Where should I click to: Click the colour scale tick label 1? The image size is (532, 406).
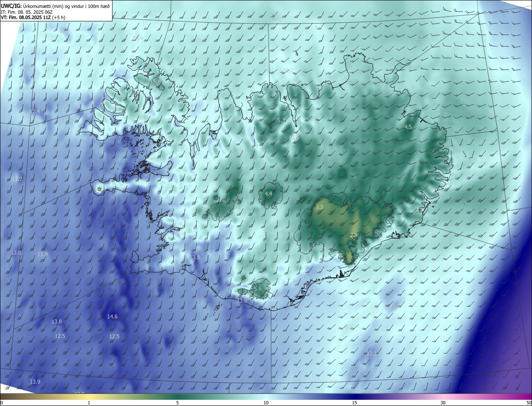coord(89,403)
